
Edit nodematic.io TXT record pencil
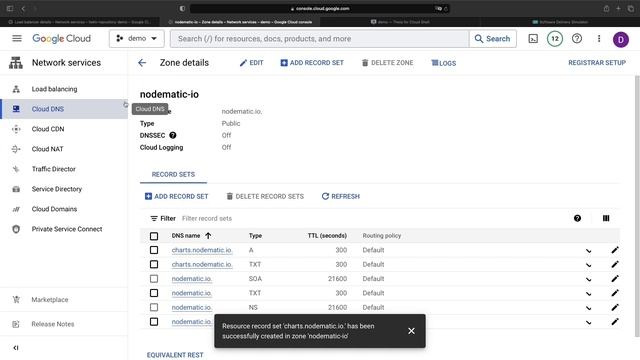(x=615, y=293)
